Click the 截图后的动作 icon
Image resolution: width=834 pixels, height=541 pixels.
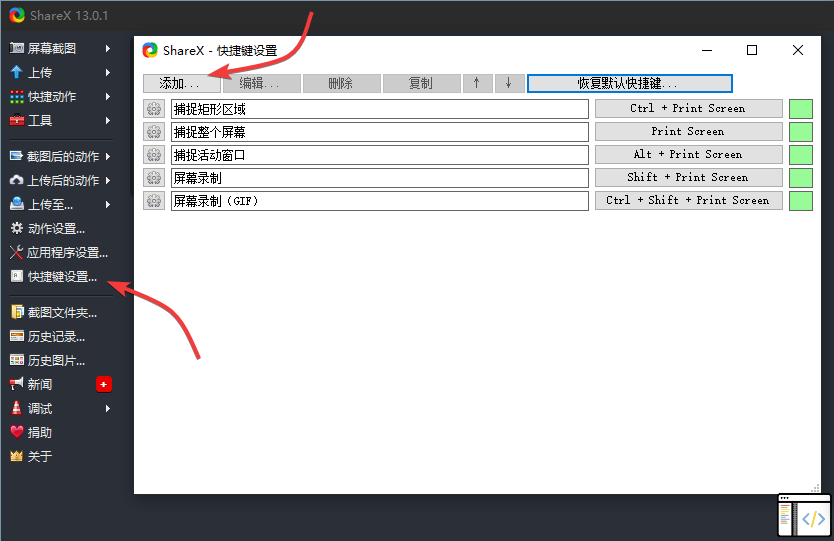tap(16, 156)
